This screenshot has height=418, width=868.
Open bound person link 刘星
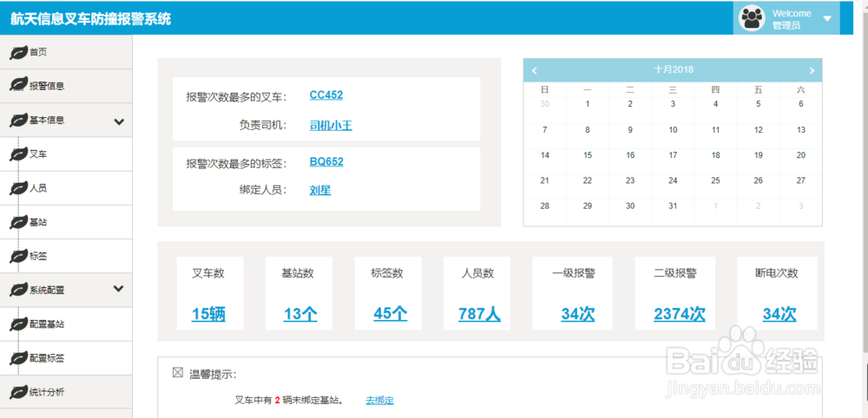[320, 191]
